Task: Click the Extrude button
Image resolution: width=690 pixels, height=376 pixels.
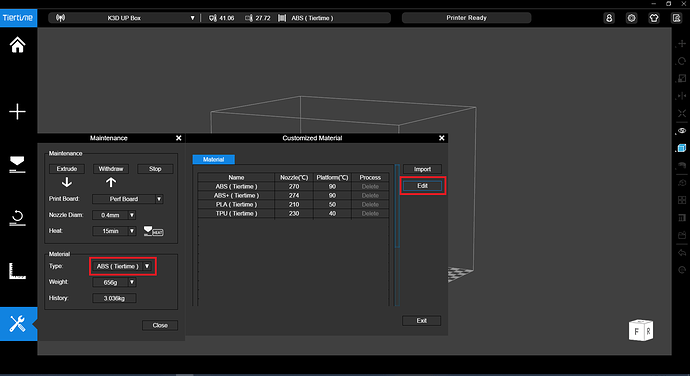Action: (x=67, y=169)
